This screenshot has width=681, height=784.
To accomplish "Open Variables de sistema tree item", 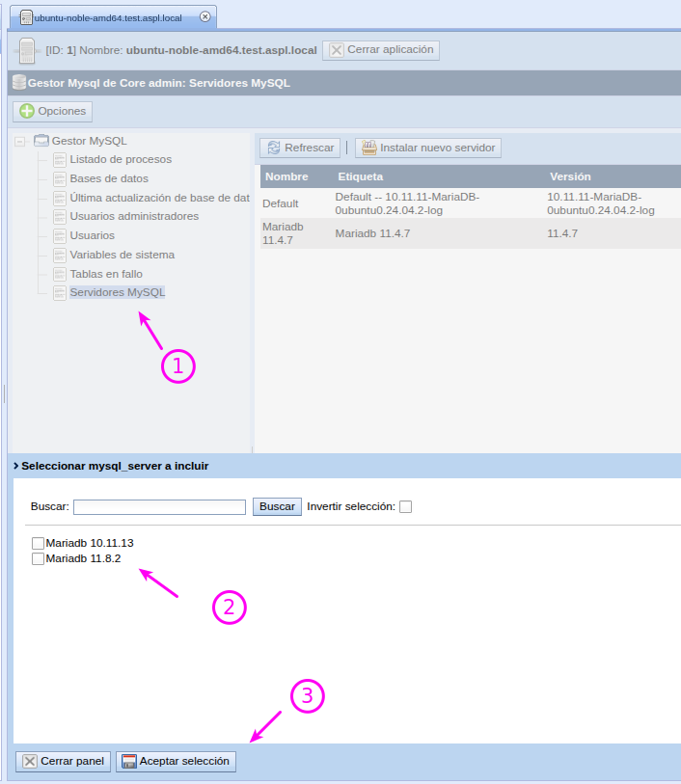I will pyautogui.click(x=122, y=255).
